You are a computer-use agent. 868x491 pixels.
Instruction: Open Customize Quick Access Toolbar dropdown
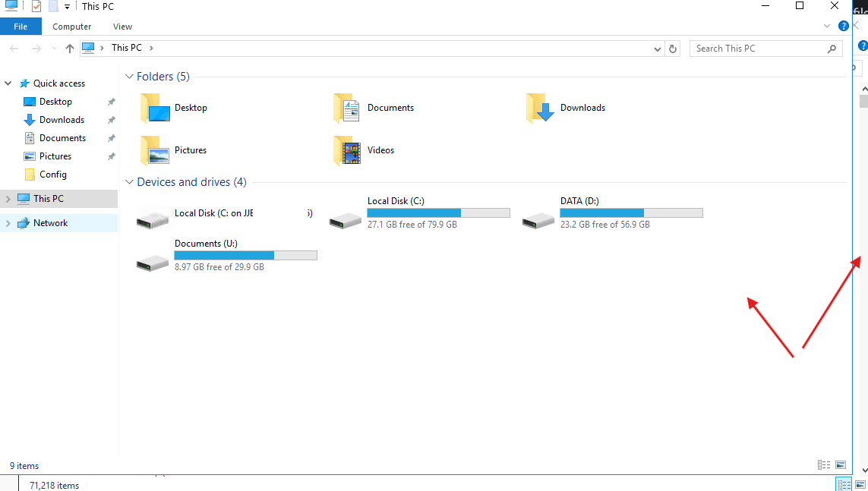tap(67, 7)
